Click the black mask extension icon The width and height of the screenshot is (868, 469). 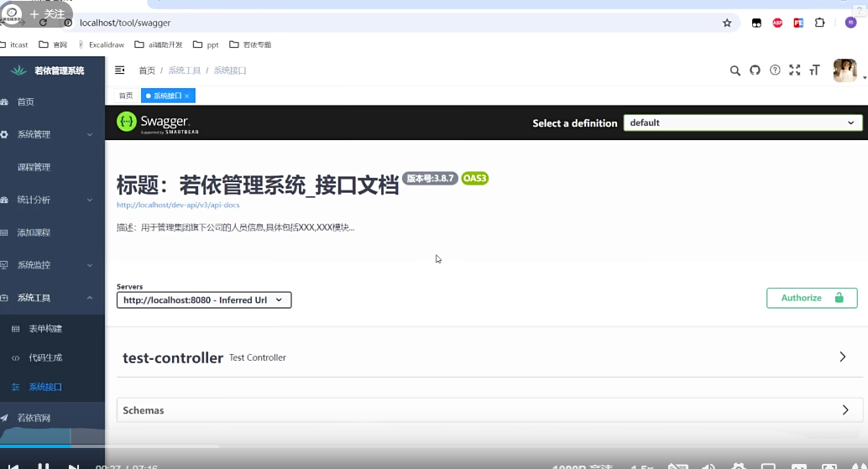coord(756,23)
